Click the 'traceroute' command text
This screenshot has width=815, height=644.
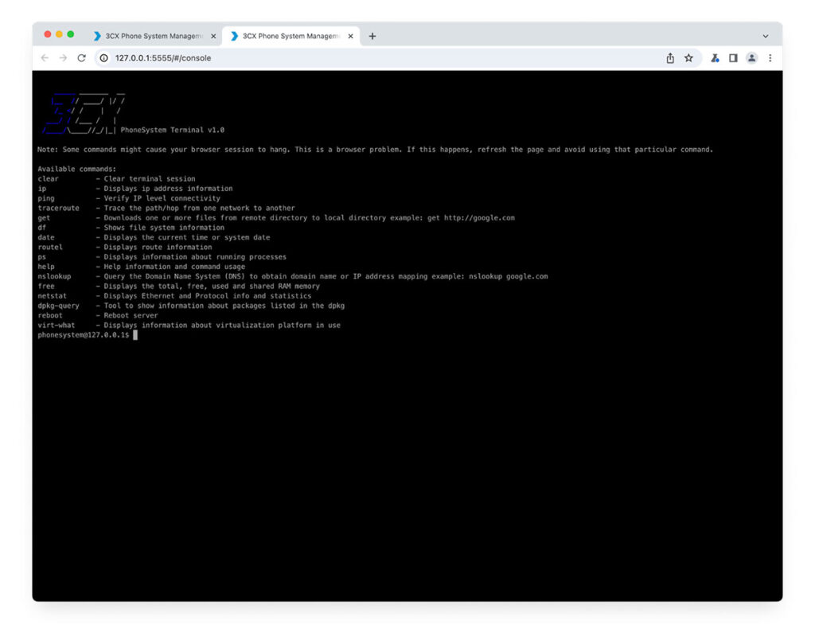tap(58, 208)
